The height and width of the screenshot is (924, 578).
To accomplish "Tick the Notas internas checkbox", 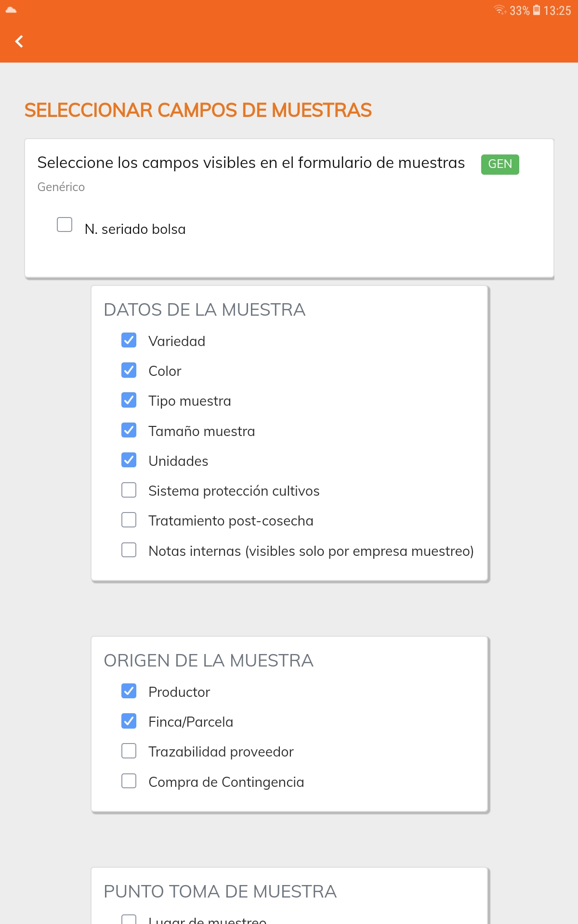I will (129, 550).
